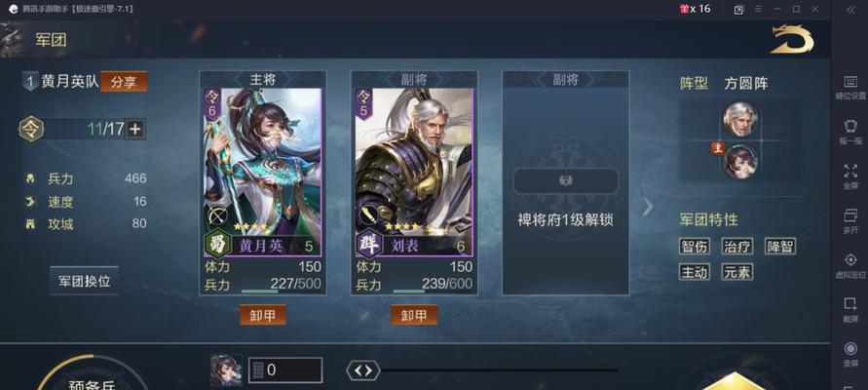Viewport: 868px width, 390px height.
Task: Click the troop count input field
Action: tap(285, 370)
